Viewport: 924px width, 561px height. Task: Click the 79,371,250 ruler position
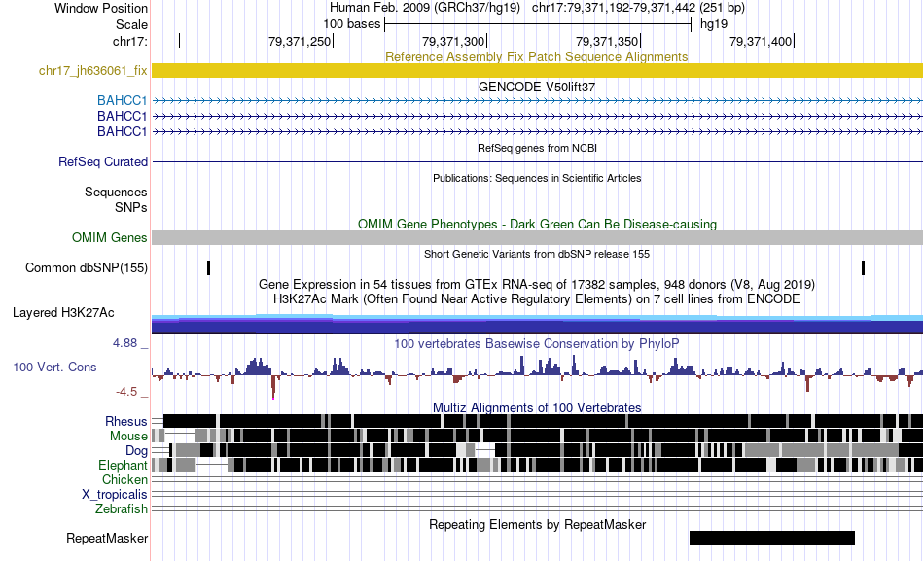(300, 41)
